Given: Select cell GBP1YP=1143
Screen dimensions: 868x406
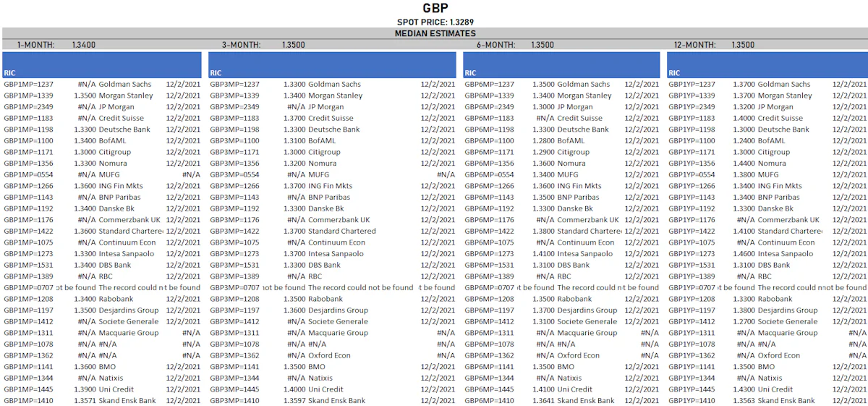Looking at the screenshot, I should [692, 197].
